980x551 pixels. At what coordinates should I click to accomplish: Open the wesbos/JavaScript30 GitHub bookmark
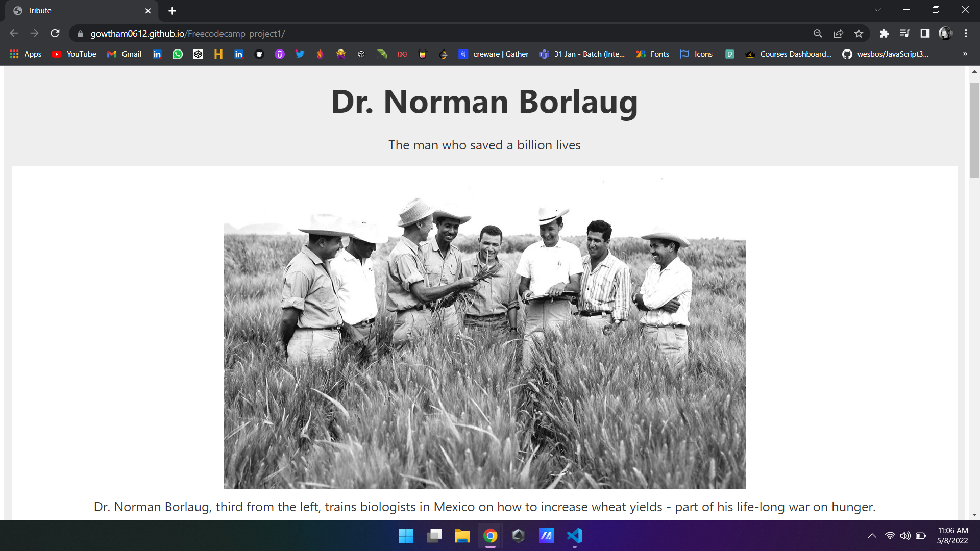tap(886, 54)
